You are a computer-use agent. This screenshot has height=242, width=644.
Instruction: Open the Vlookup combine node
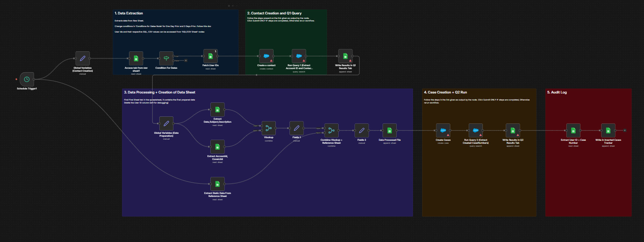click(269, 129)
